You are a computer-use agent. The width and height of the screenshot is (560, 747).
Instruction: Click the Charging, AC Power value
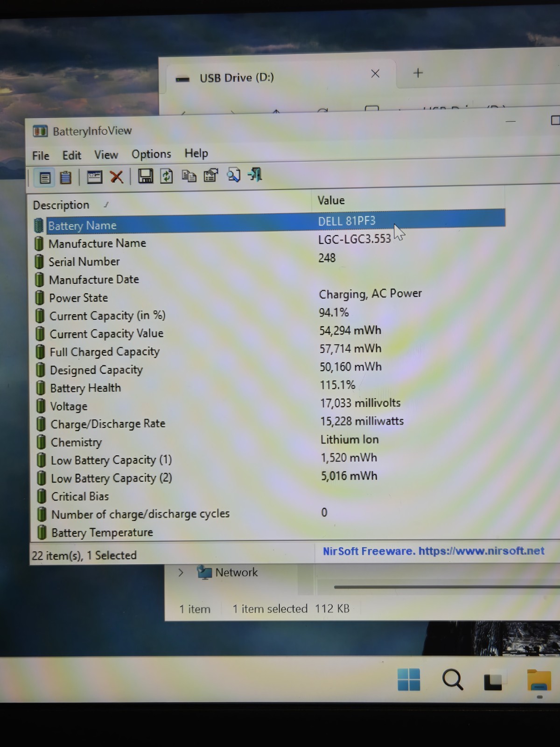(371, 294)
